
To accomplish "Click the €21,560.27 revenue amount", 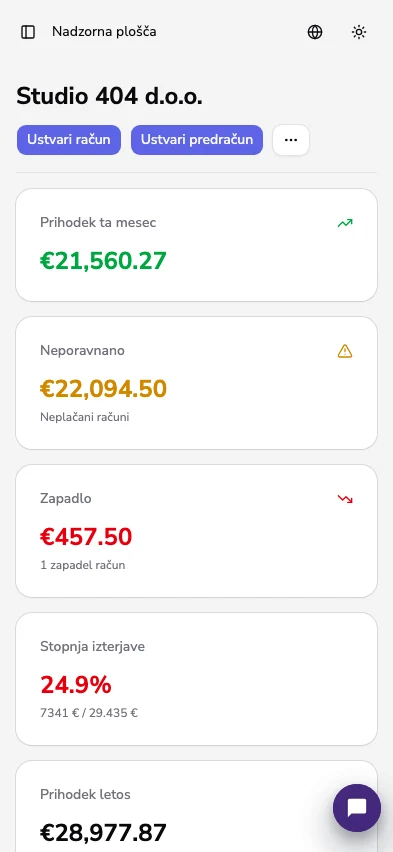I will [x=103, y=261].
